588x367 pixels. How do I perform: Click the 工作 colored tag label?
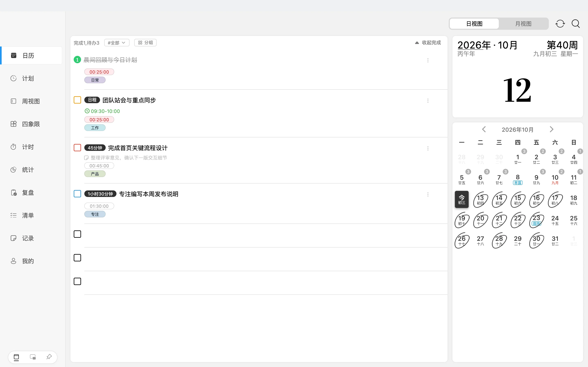(95, 128)
